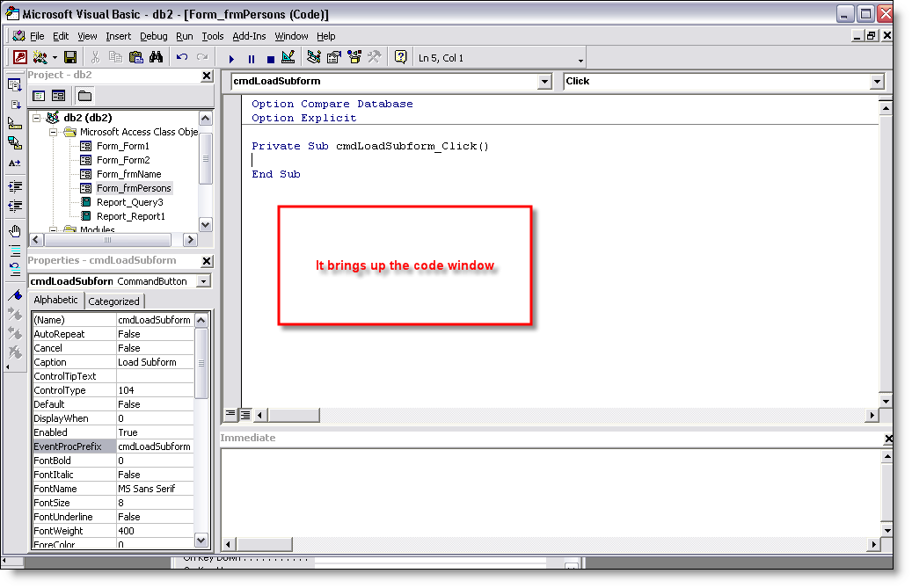This screenshot has height=588, width=912.
Task: Toggle Design Mode icon
Action: coord(288,57)
